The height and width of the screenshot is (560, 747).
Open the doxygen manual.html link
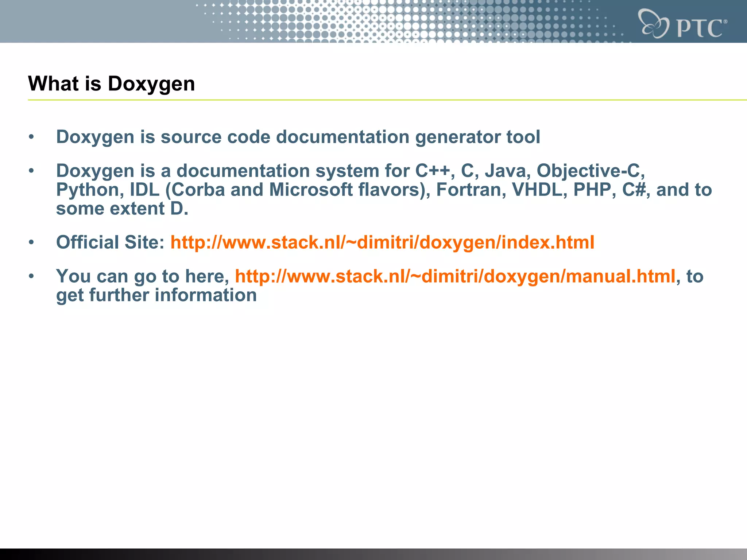click(x=455, y=276)
